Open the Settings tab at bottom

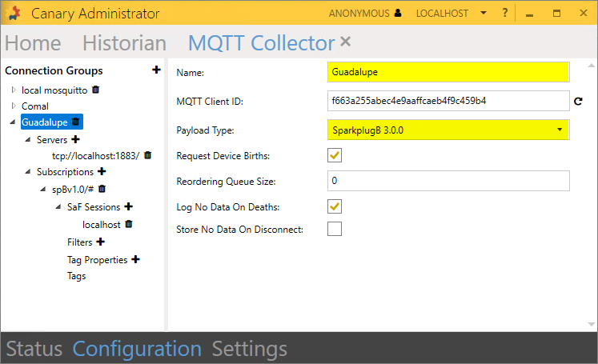(249, 349)
